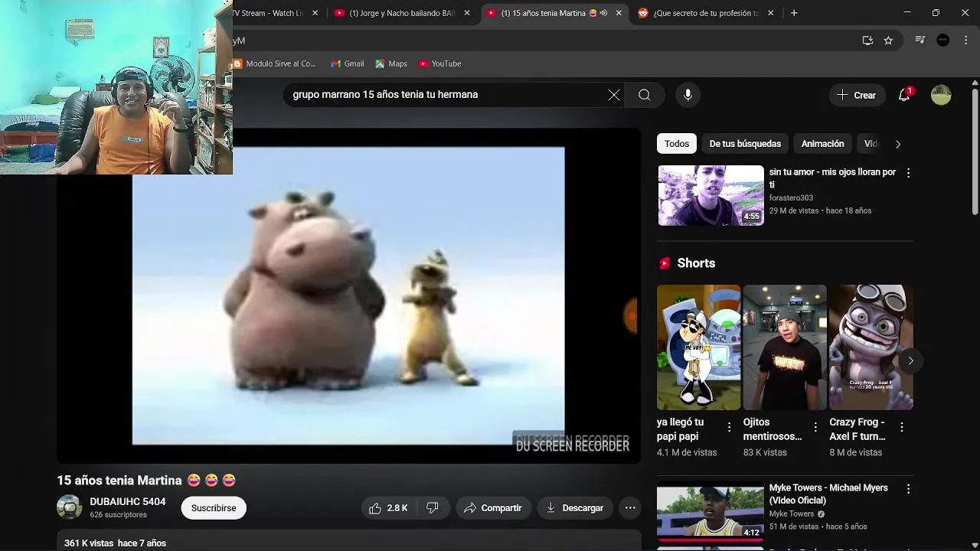Open options for the ya llegó tu papi short

coord(729,427)
